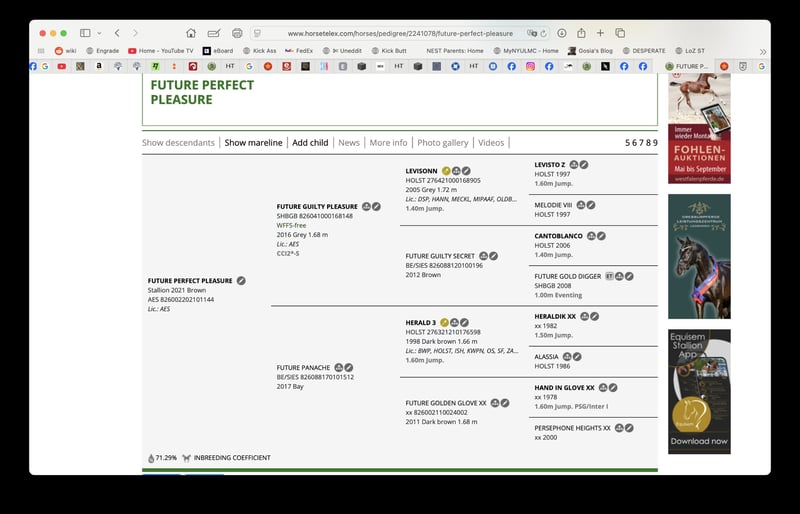
Task: Click the edit pencil next to Persephone Heights XX
Action: [x=630, y=428]
